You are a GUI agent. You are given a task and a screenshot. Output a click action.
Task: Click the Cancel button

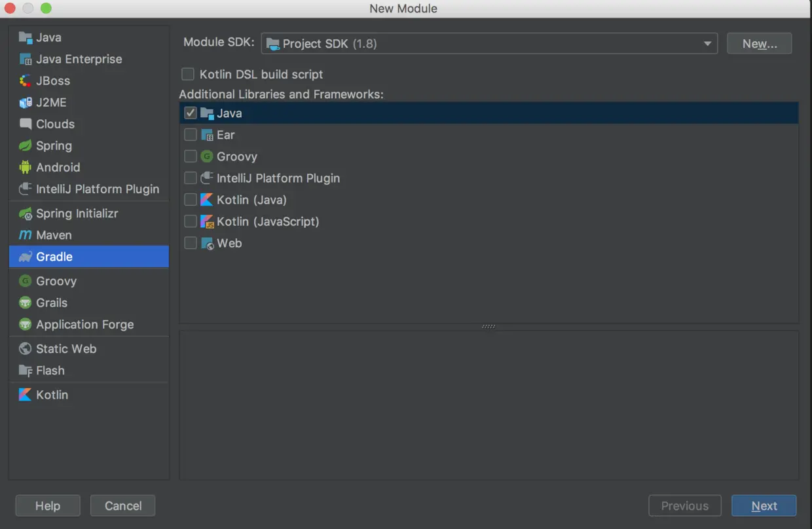tap(123, 506)
